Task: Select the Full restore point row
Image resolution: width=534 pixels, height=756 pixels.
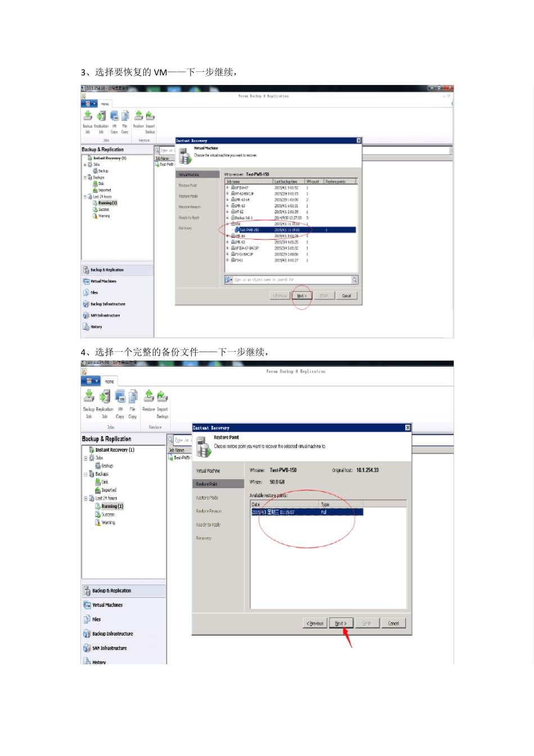Action: point(307,512)
